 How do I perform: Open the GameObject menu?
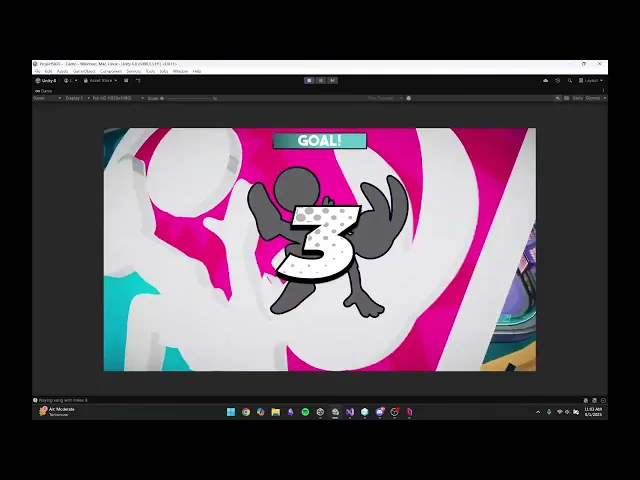click(x=84, y=71)
